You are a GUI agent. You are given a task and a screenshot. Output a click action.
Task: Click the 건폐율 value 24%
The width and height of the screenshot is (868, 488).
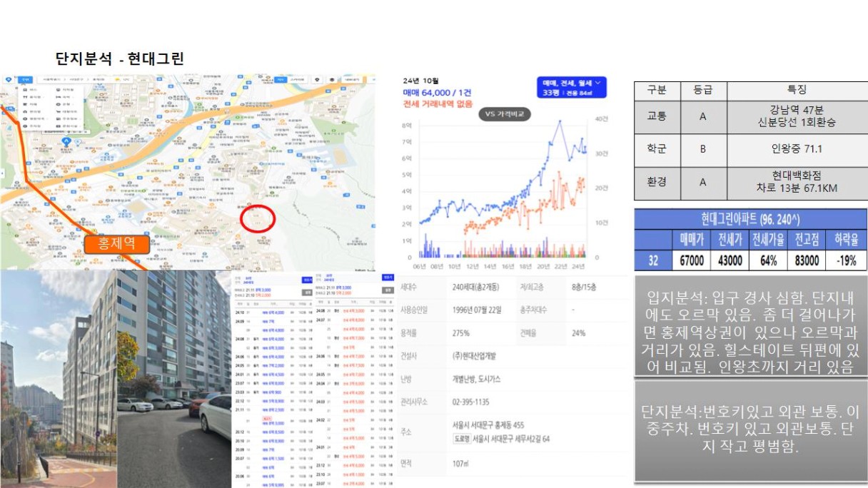[577, 333]
